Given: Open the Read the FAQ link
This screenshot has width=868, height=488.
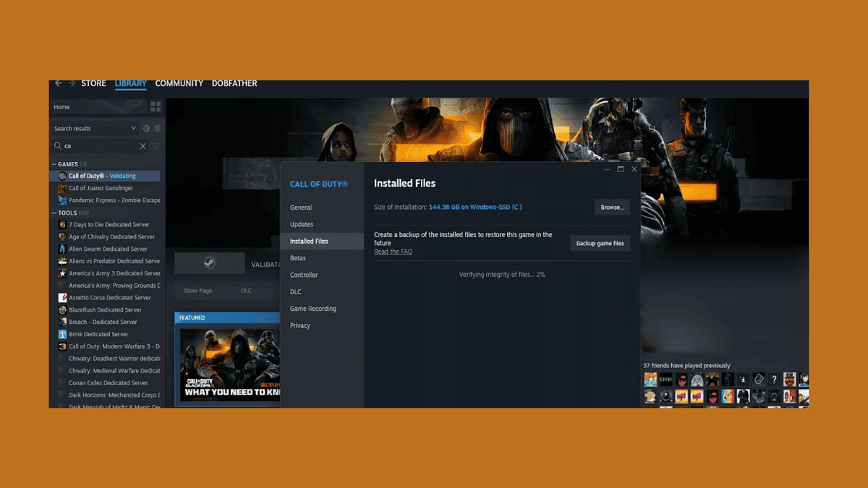Looking at the screenshot, I should click(393, 252).
